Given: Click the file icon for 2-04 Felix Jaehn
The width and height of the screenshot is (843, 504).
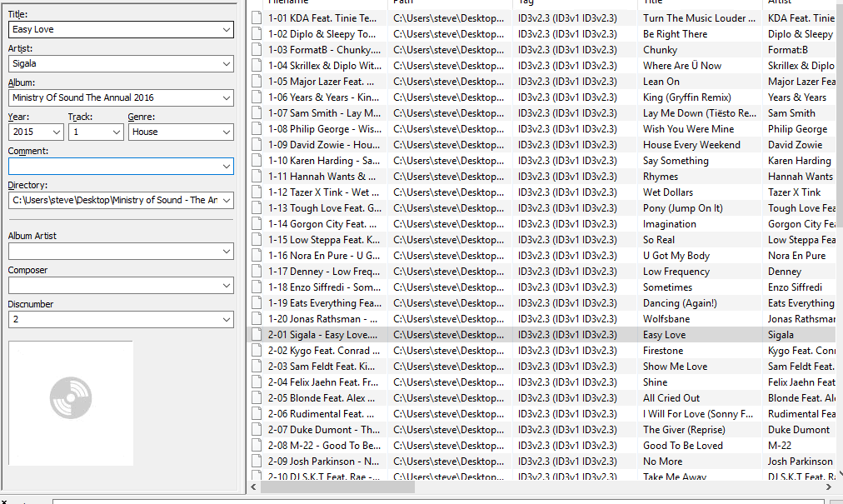Looking at the screenshot, I should [257, 382].
